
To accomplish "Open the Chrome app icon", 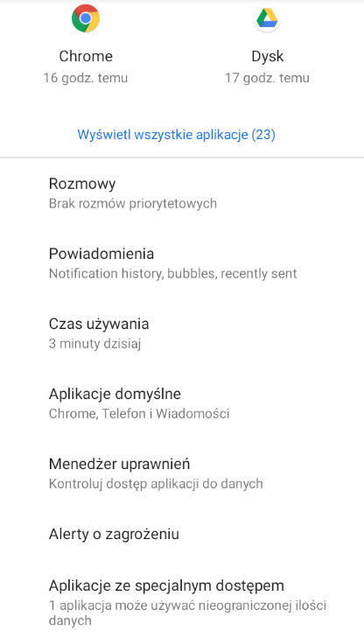I will click(86, 18).
